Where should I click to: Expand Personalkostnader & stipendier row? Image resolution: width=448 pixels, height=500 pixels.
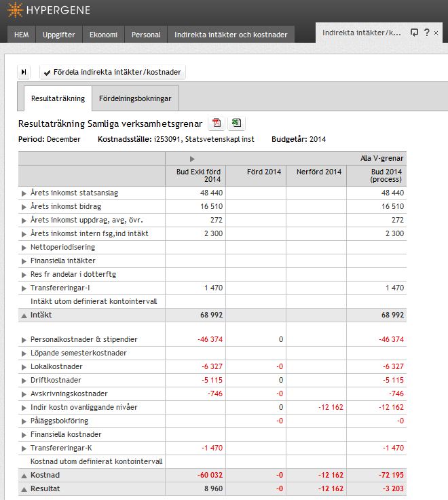coord(24,340)
